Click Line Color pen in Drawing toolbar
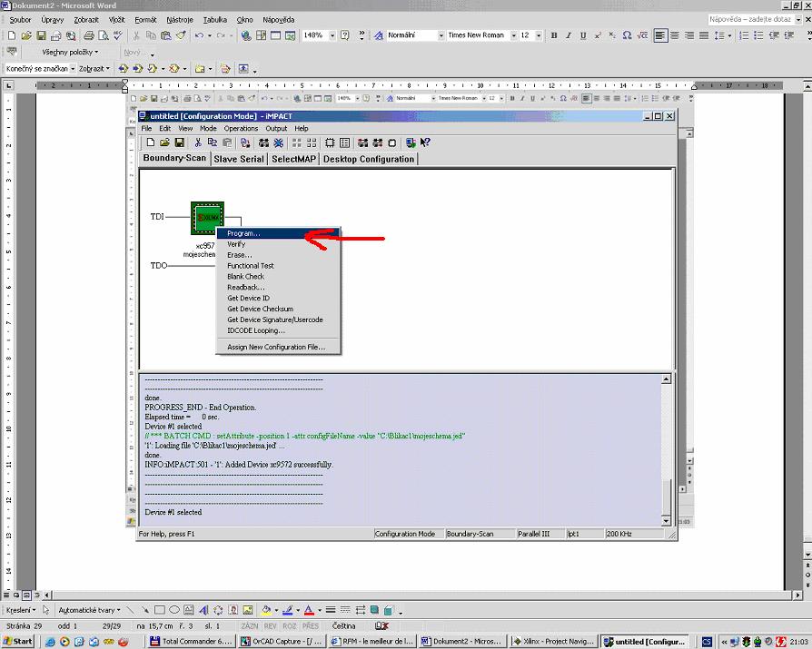The height and width of the screenshot is (649, 812). [x=287, y=610]
